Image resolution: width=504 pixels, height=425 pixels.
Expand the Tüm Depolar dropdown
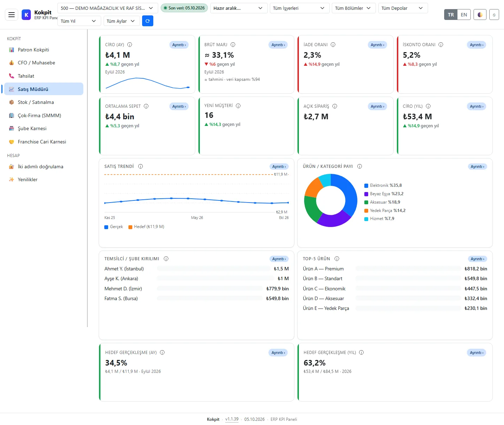click(x=403, y=8)
